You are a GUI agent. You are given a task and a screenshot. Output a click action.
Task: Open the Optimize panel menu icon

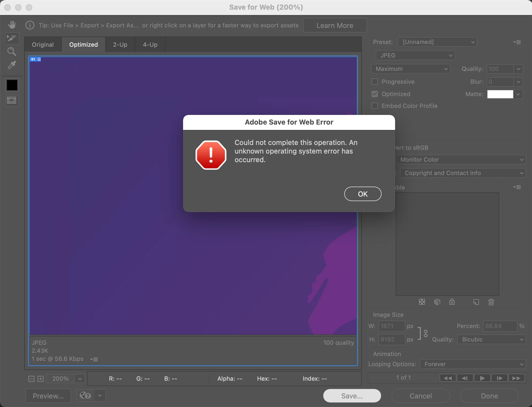(x=517, y=42)
